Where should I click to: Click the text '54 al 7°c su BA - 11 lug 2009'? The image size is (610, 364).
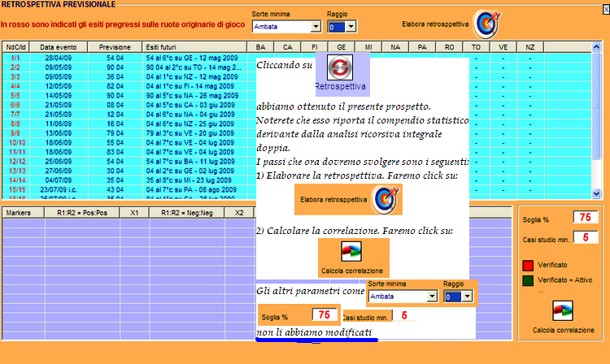(190, 161)
